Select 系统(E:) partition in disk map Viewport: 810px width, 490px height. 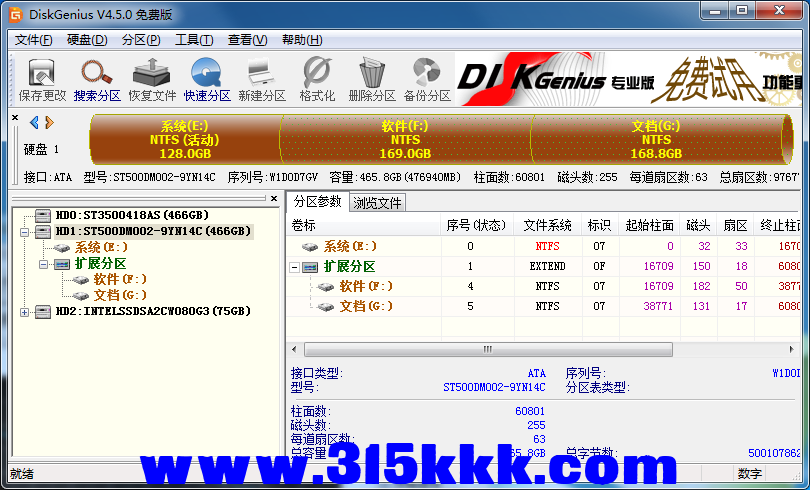(x=186, y=139)
